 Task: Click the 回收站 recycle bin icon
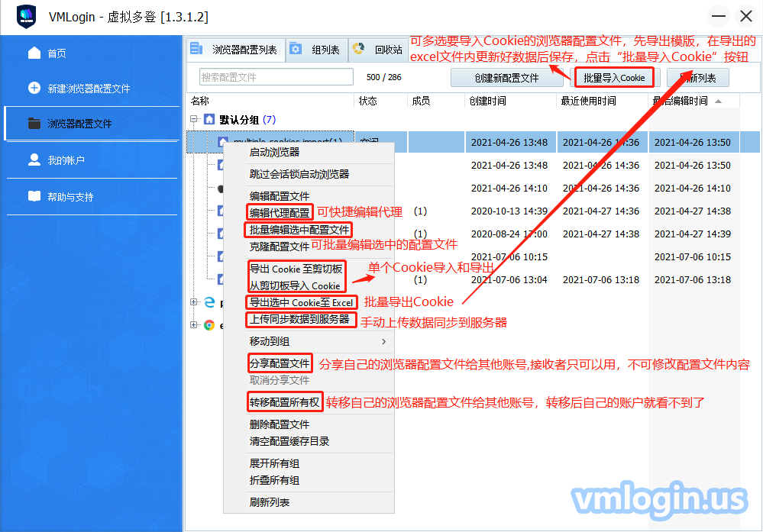[359, 49]
